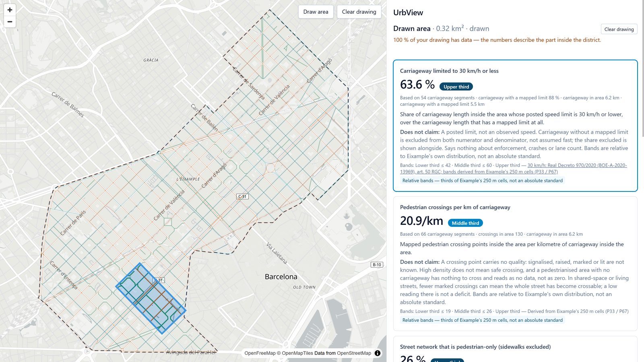Click the Via Laietana street label
This screenshot has height=362, width=644.
(x=277, y=253)
